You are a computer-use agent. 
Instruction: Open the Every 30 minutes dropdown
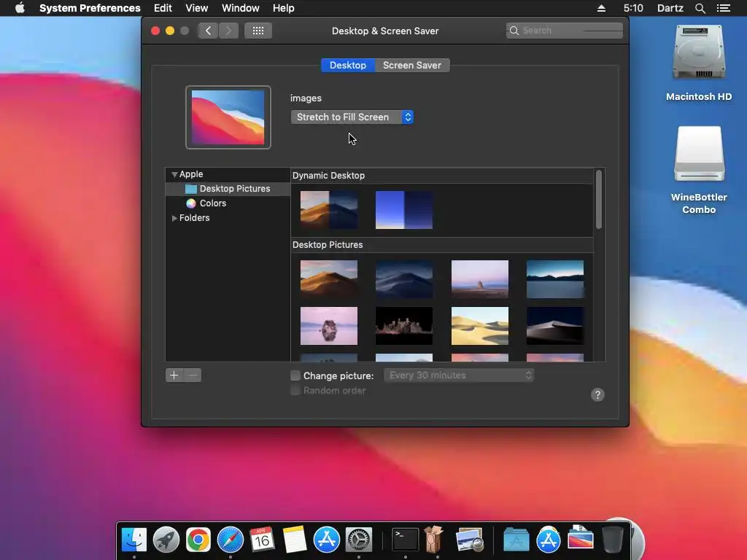(x=459, y=376)
